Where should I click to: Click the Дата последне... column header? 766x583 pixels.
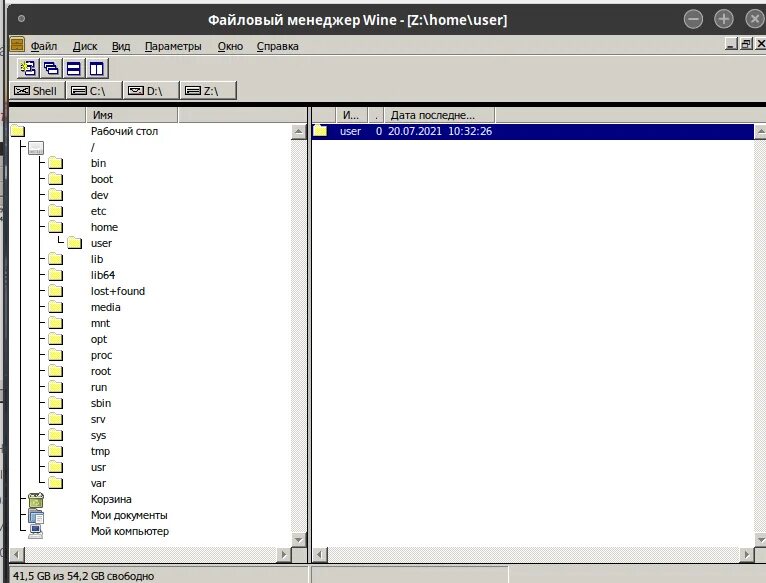point(439,115)
